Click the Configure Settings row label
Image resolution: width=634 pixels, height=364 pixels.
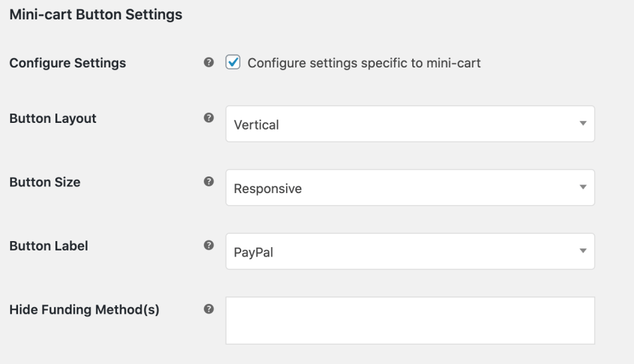click(x=67, y=63)
